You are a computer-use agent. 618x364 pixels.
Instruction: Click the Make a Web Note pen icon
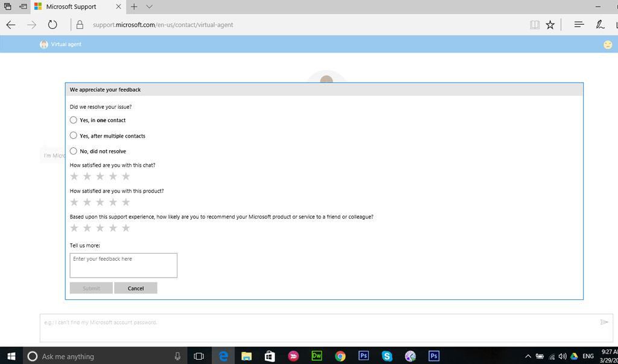[x=600, y=25]
